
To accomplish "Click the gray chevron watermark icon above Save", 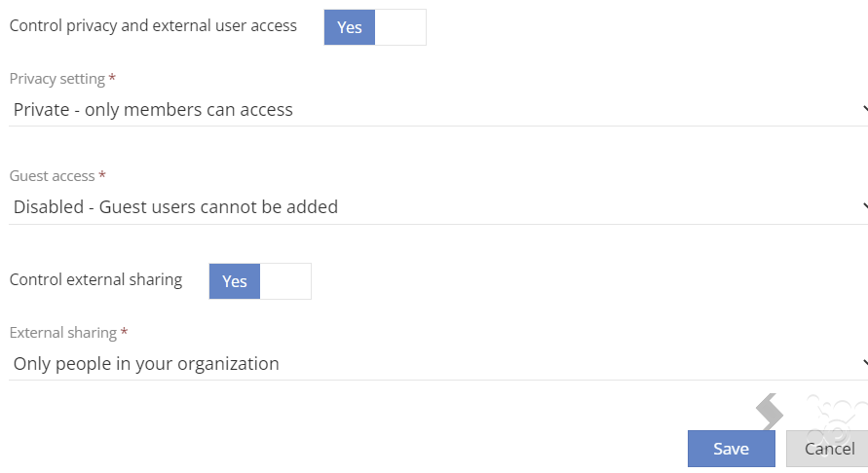I will click(770, 412).
